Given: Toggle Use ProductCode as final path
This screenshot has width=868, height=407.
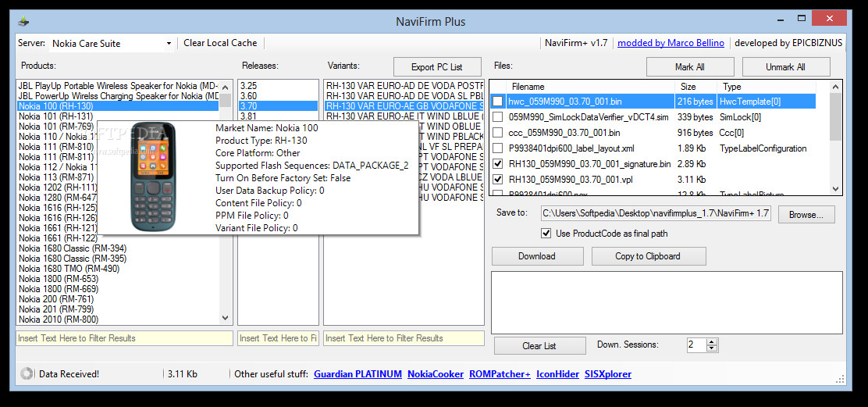Looking at the screenshot, I should tap(547, 233).
